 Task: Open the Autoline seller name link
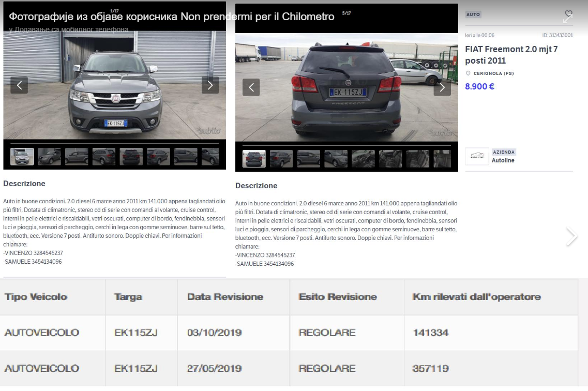(x=503, y=160)
